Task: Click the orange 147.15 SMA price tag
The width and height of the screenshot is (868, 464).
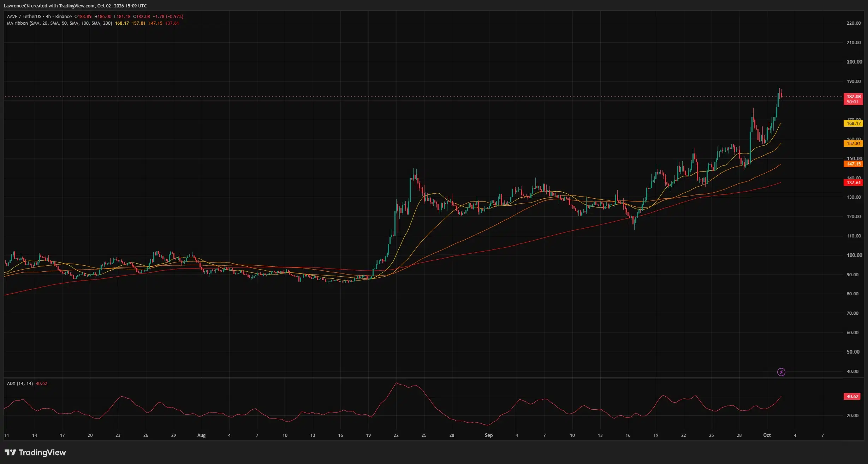Action: click(x=853, y=164)
